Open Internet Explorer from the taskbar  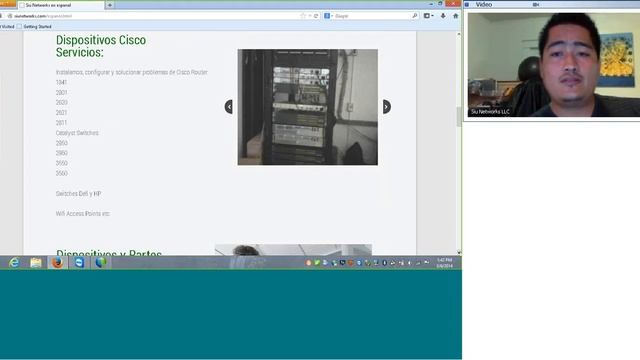point(14,262)
